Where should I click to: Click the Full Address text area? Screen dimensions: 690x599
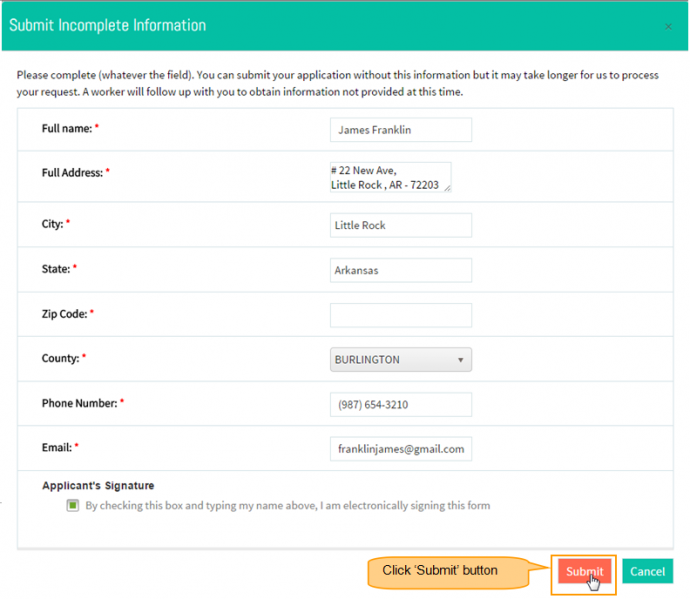[390, 177]
